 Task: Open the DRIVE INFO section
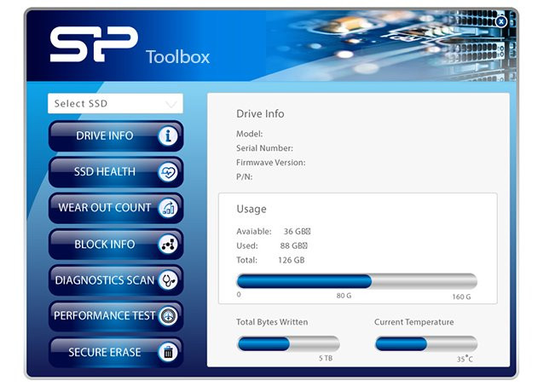[x=116, y=135]
